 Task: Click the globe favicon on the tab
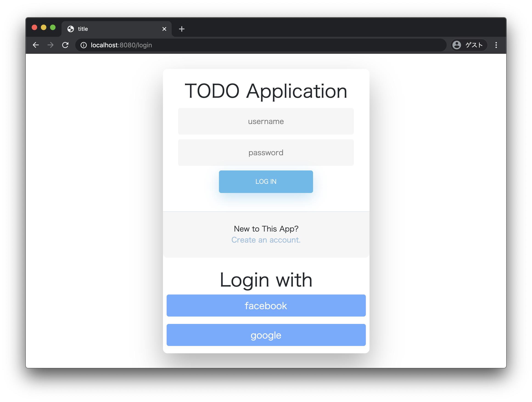coord(70,29)
